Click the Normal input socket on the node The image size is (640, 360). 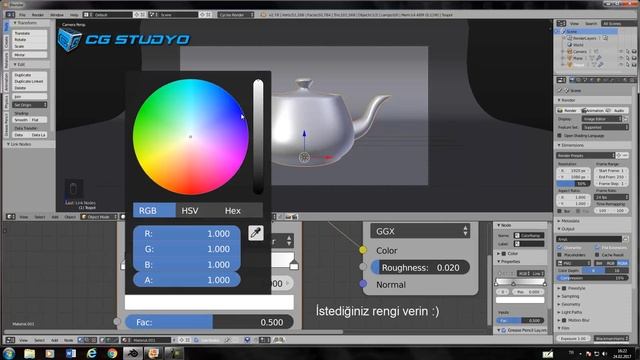coord(363,284)
